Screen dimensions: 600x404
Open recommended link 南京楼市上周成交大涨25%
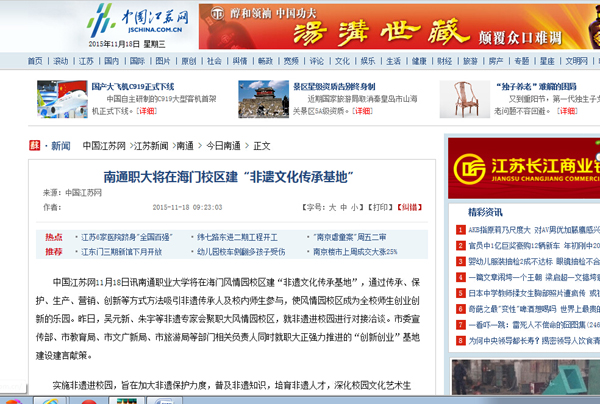coord(355,252)
